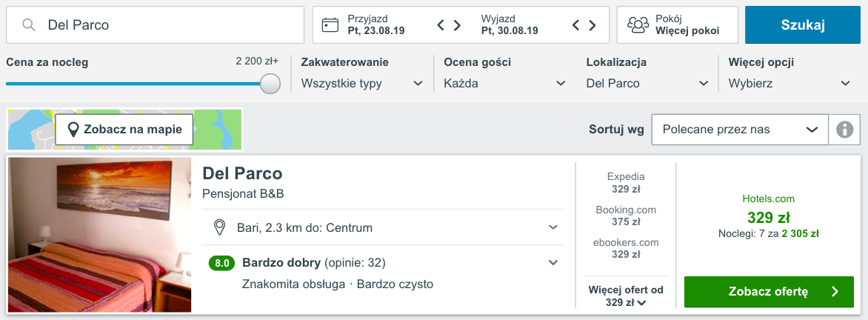The height and width of the screenshot is (320, 868).
Task: Click the green Zobacz ofertę button
Action: point(769,292)
